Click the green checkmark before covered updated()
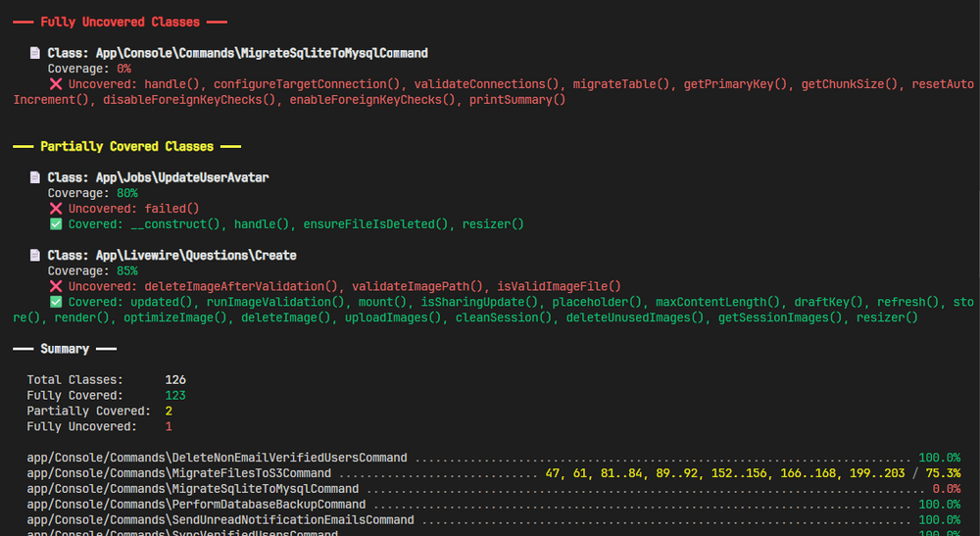980x536 pixels. pos(55,302)
